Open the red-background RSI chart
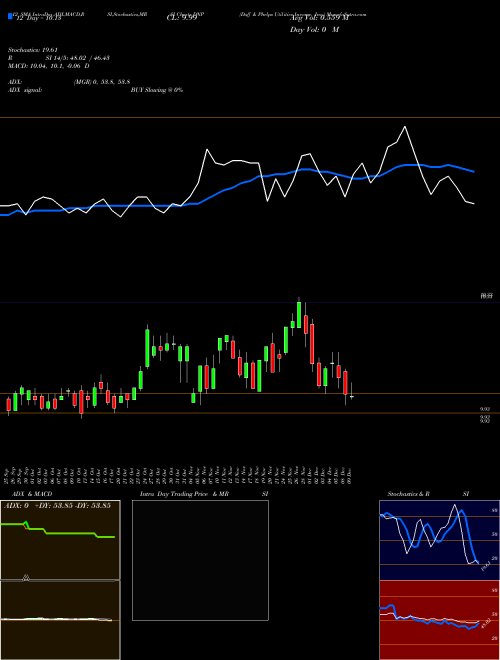Screen dimensions: 500x660 439,620
